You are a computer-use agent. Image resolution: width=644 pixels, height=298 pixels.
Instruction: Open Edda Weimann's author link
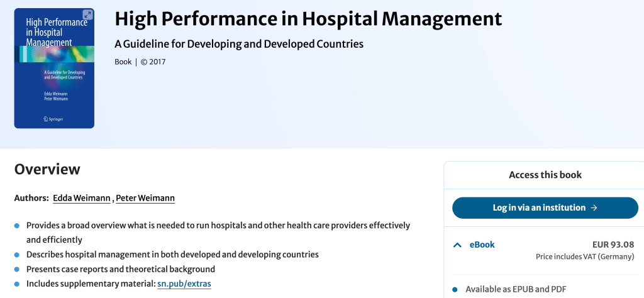pos(81,198)
